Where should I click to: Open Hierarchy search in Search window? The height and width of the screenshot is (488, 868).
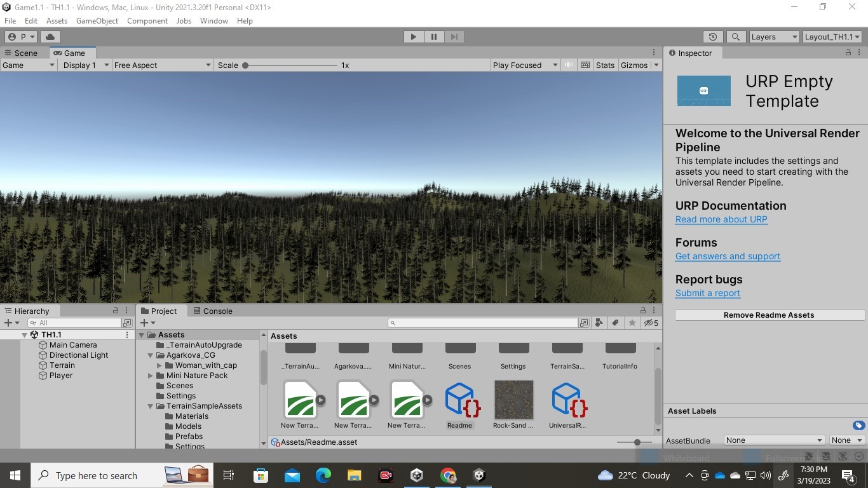click(x=127, y=323)
